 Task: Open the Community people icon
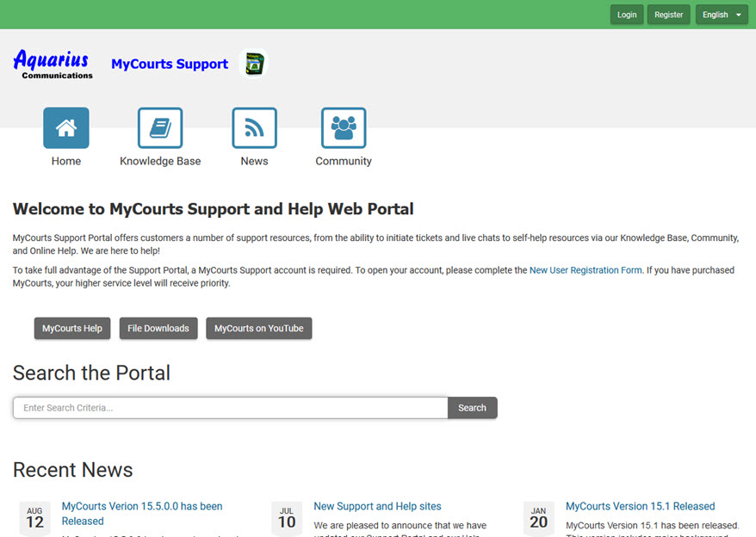344,127
